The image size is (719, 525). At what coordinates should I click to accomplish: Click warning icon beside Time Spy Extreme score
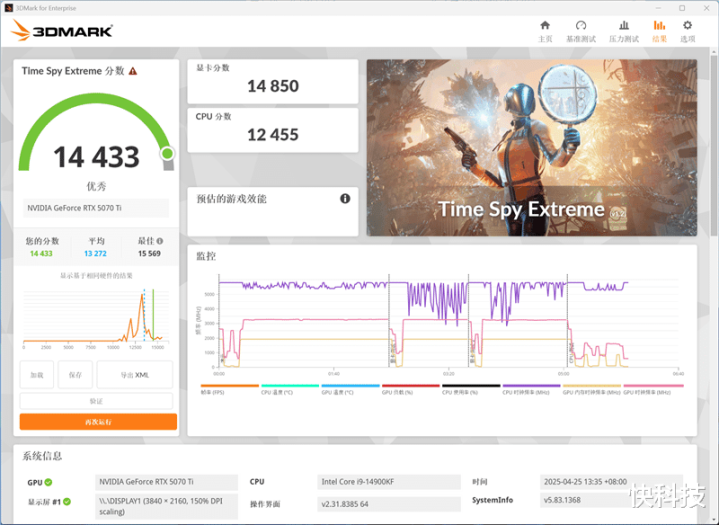pyautogui.click(x=133, y=71)
